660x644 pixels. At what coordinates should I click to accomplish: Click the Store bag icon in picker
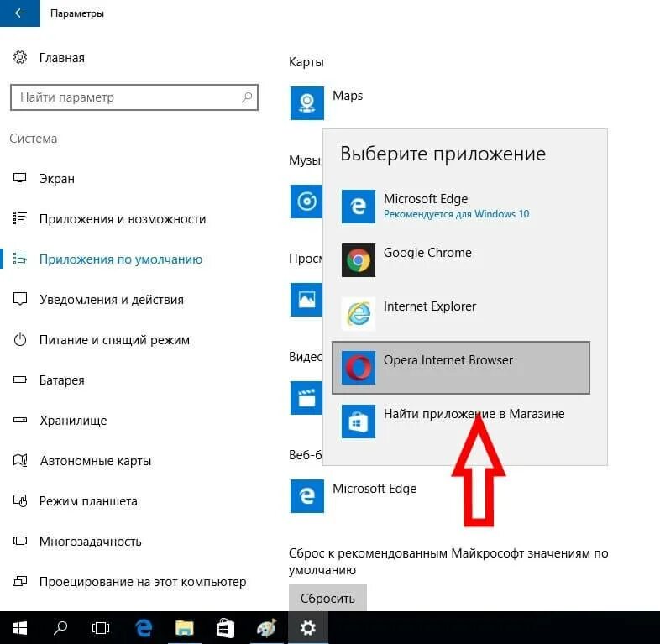pos(359,421)
